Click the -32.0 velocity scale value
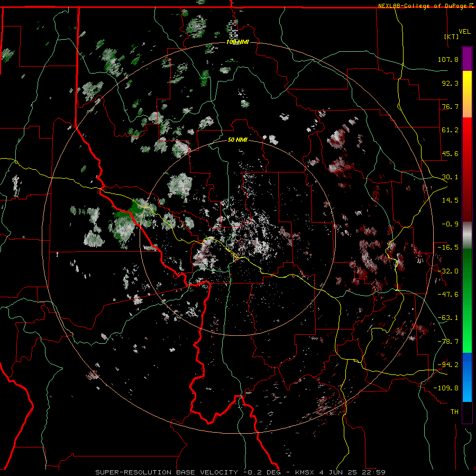This screenshot has width=476, height=476. [x=448, y=271]
